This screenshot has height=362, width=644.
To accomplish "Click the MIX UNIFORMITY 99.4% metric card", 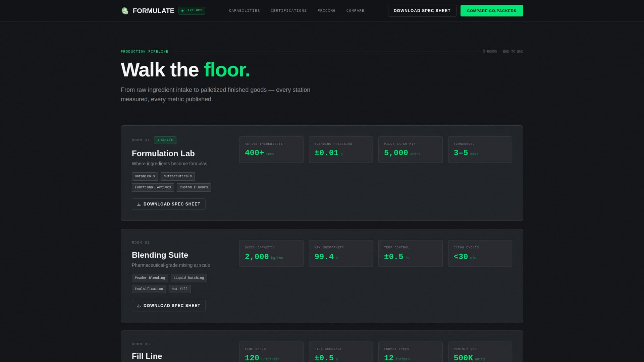I will coord(341,253).
